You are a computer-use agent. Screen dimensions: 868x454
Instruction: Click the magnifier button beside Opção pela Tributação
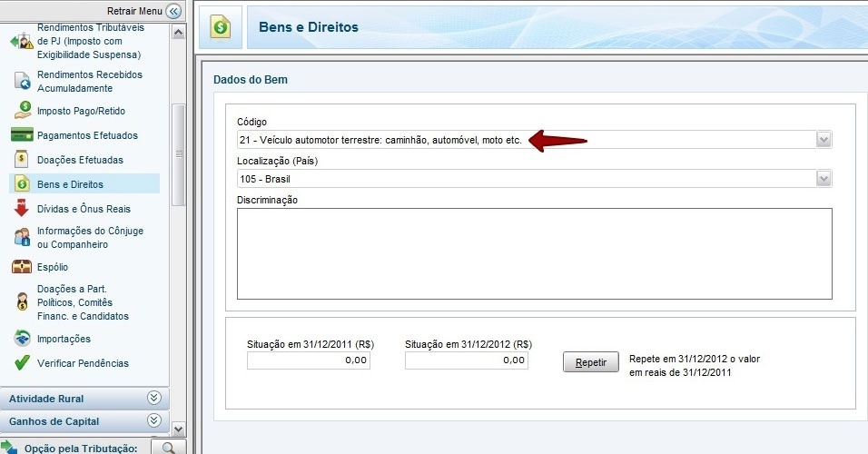point(168,448)
